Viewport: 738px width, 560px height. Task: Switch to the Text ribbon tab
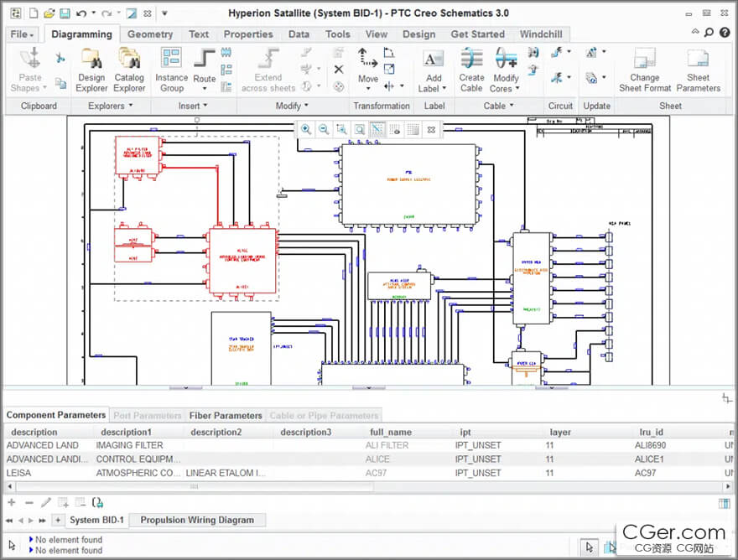point(199,34)
